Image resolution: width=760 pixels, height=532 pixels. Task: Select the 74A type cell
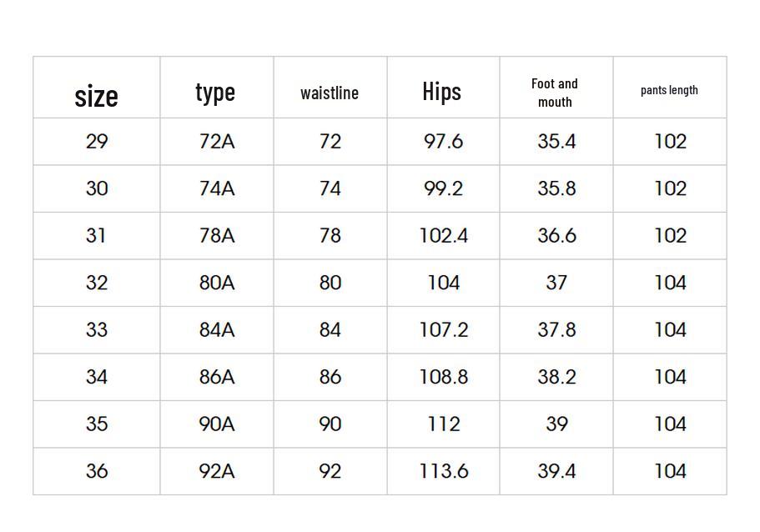click(217, 188)
